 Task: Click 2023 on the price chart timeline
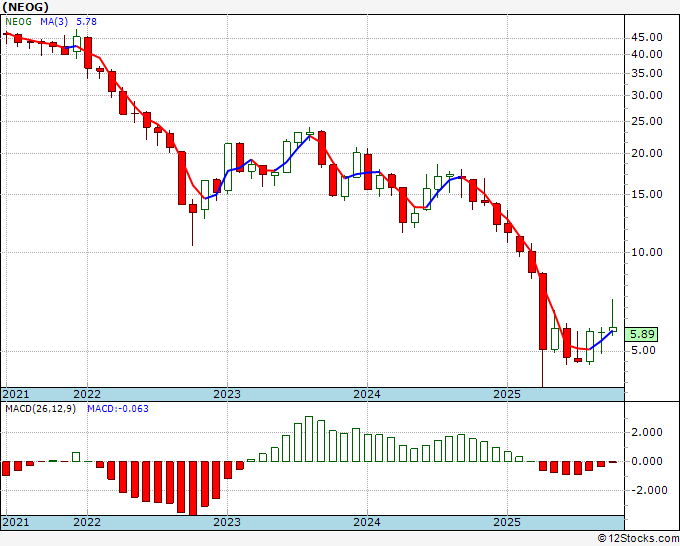(x=227, y=394)
